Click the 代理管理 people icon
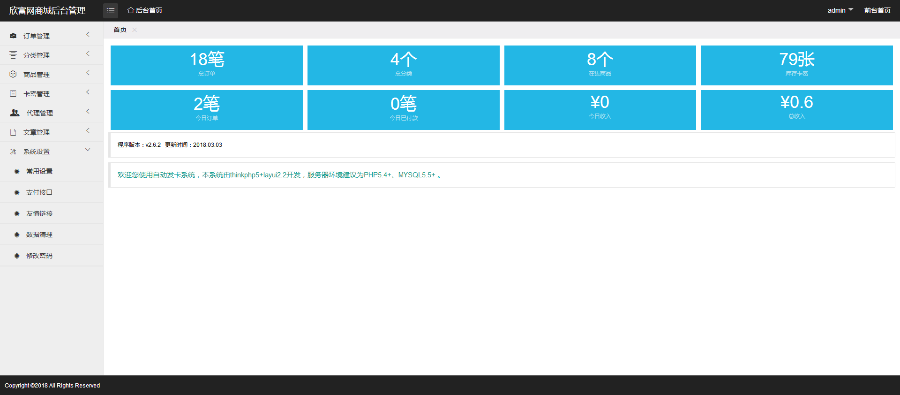900x395 pixels. [14, 113]
